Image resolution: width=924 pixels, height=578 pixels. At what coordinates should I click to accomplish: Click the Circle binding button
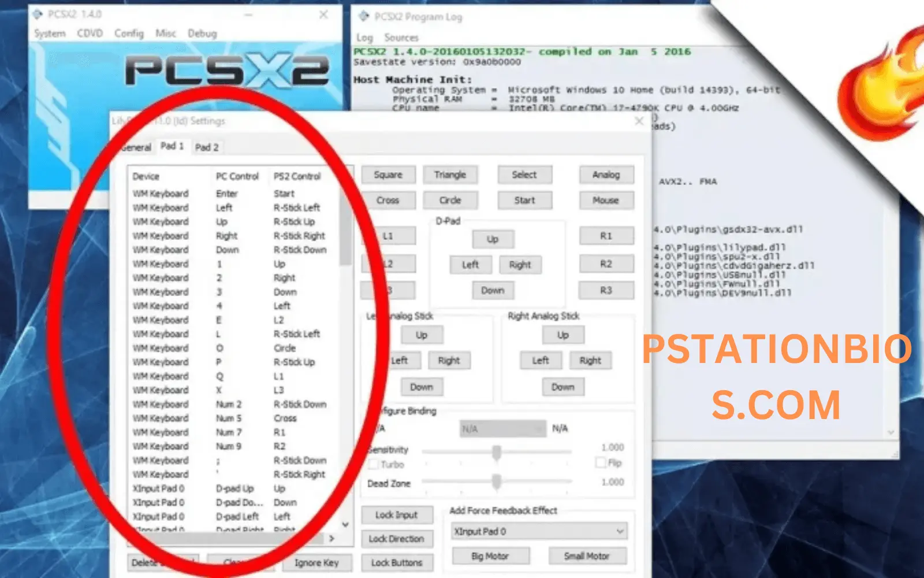point(450,200)
